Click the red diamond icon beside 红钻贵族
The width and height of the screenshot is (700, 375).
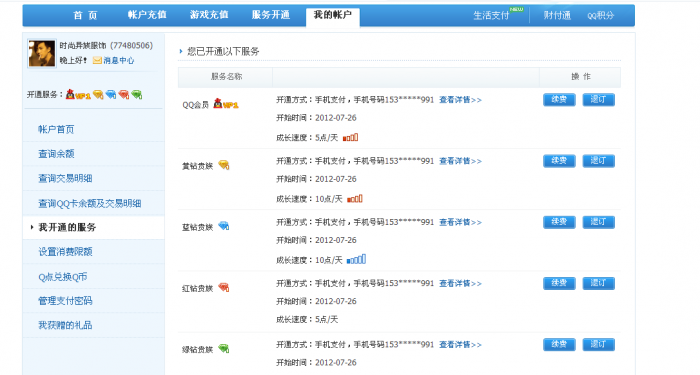click(224, 288)
